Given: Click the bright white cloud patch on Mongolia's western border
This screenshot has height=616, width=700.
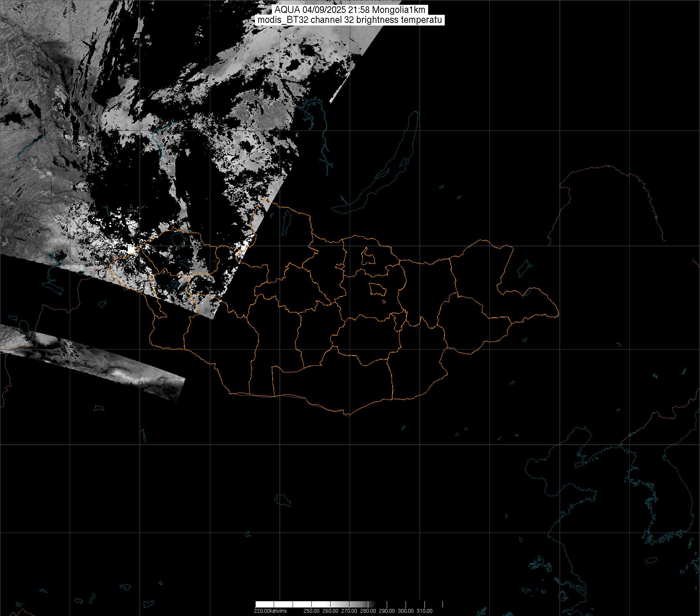Looking at the screenshot, I should [x=131, y=250].
